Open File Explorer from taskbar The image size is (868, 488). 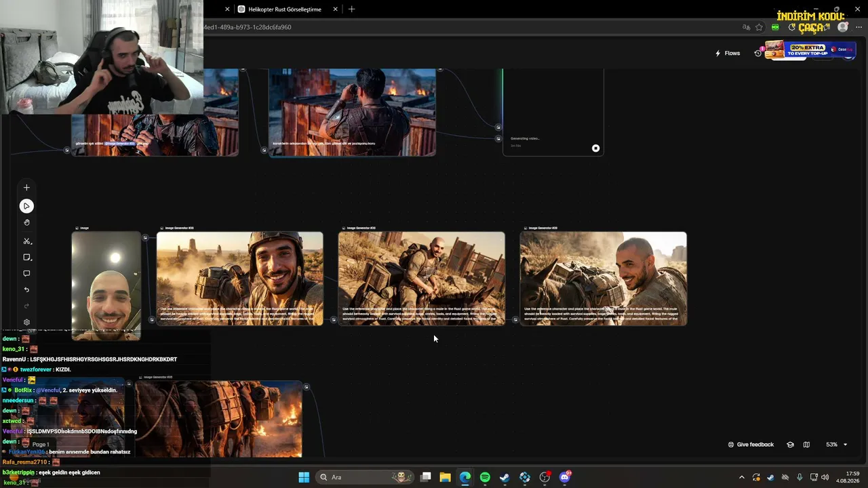coord(445,477)
